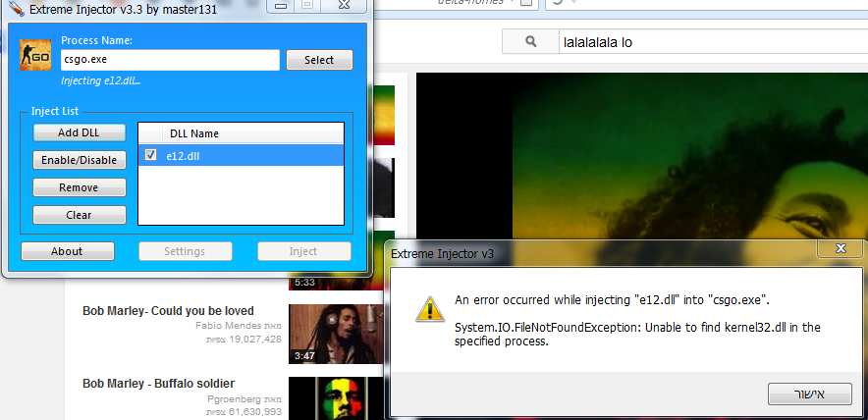
Task: Click the Enable/Disable button
Action: (79, 160)
